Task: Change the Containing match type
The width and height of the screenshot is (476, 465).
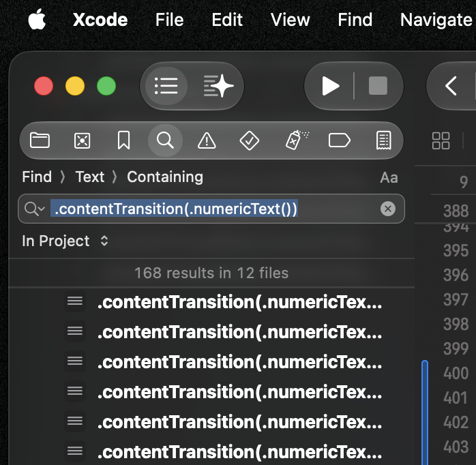Action: [165, 177]
